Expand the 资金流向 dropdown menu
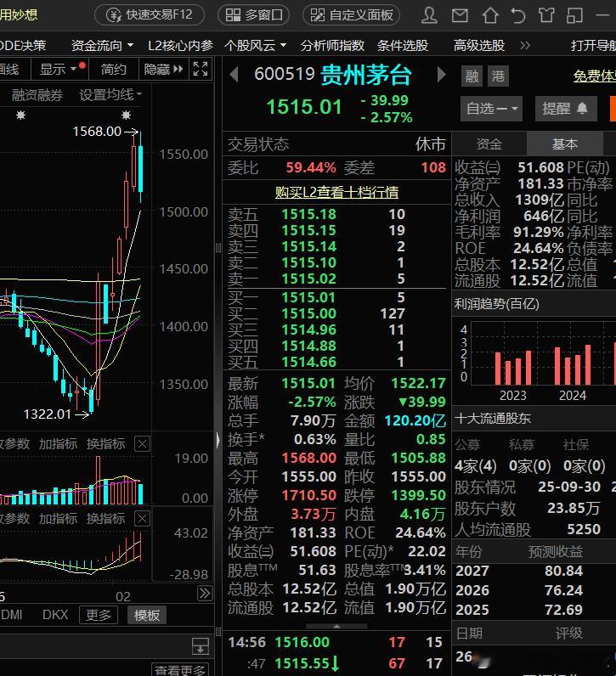Image resolution: width=616 pixels, height=676 pixels. (102, 45)
